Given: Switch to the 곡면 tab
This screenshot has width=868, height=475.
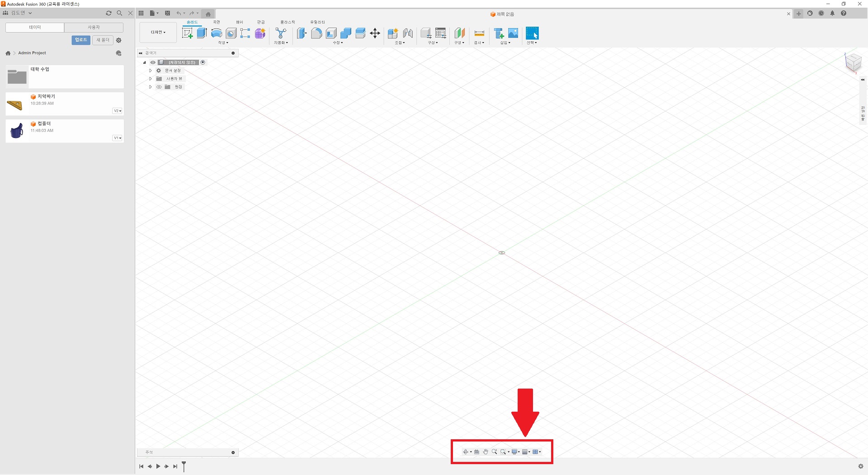Looking at the screenshot, I should pyautogui.click(x=217, y=22).
